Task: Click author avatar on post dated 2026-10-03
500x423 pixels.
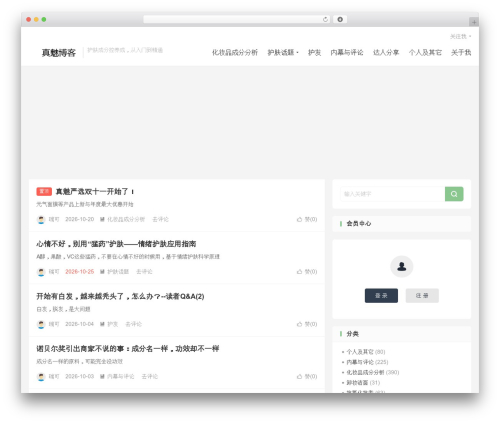Action: click(41, 377)
